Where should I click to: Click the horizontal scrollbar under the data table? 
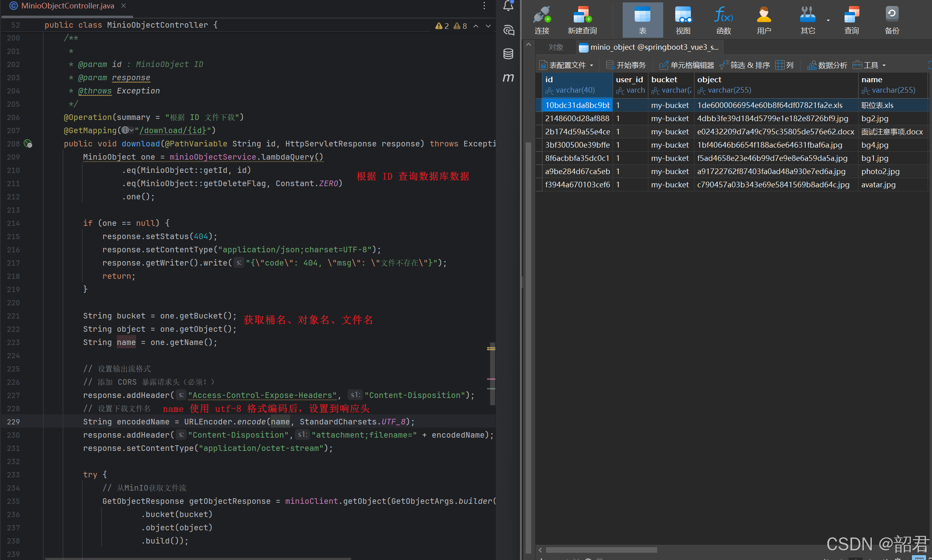(601, 550)
